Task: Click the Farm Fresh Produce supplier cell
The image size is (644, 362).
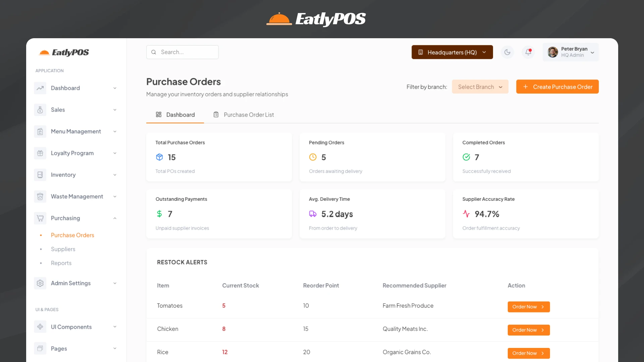Action: click(408, 306)
